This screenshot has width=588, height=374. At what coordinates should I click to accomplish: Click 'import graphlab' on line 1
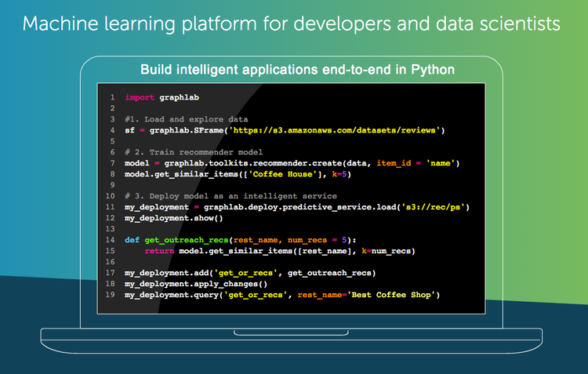[155, 98]
